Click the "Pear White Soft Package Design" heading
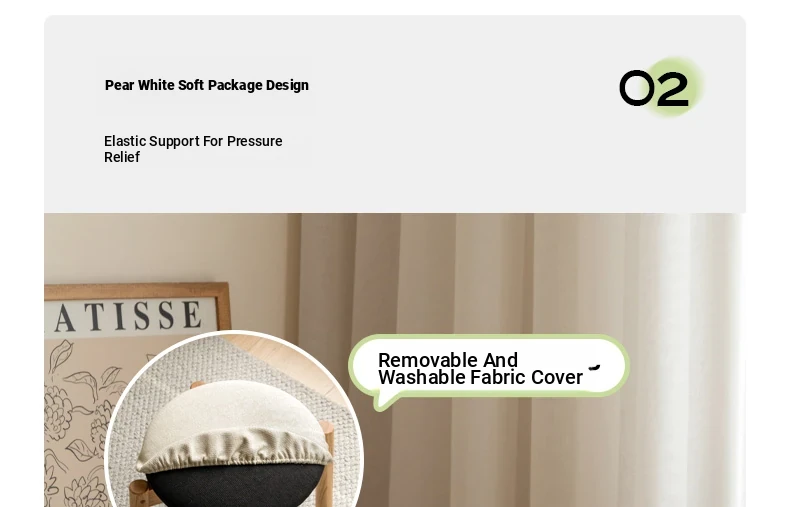Screen dimensions: 790x507 tap(207, 85)
